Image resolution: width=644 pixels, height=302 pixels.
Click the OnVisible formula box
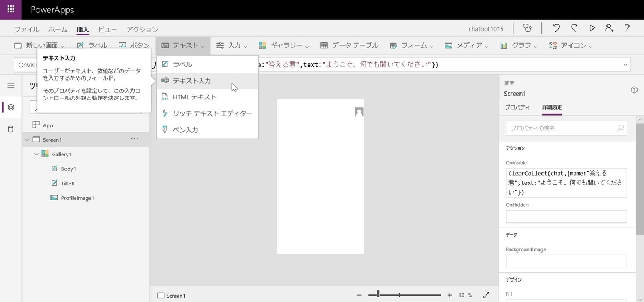(x=566, y=182)
